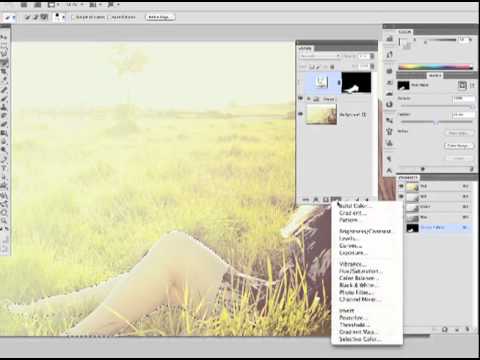The image size is (480, 360).
Task: Adjust the Density slider in Masks panel
Action: tap(436, 106)
